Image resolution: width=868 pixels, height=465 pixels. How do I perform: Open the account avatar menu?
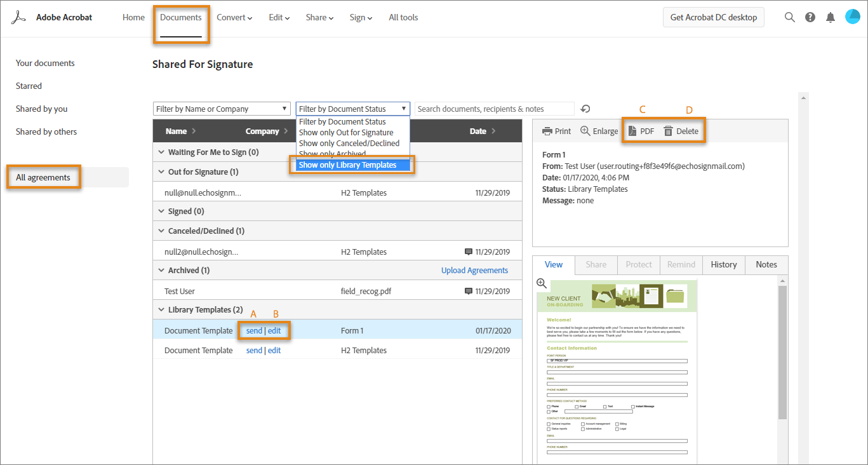[x=852, y=17]
